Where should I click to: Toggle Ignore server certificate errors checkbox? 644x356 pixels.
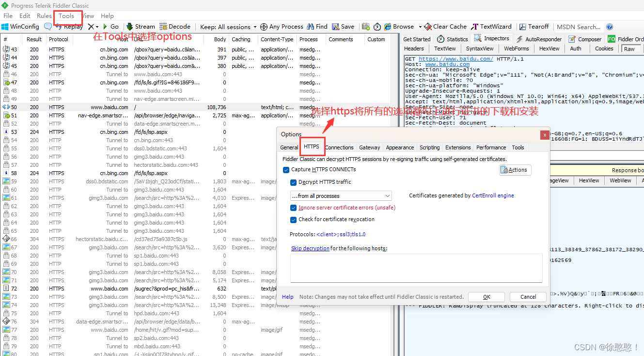[293, 208]
